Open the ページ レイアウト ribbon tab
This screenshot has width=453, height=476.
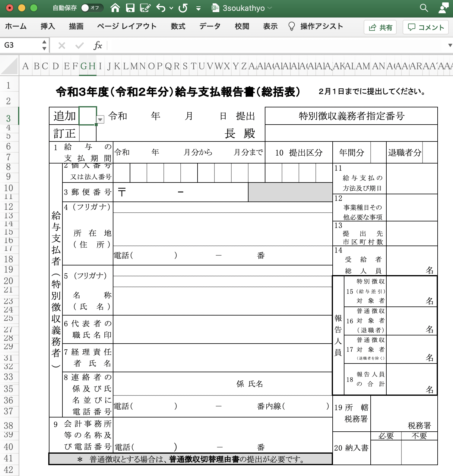(127, 26)
